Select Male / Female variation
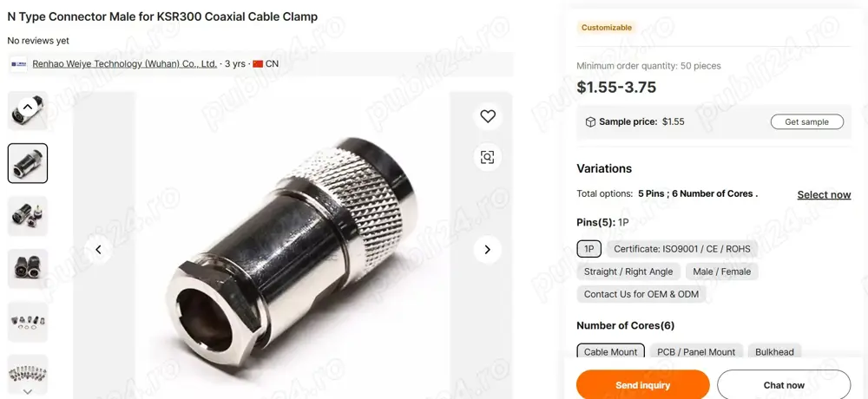 click(x=722, y=271)
